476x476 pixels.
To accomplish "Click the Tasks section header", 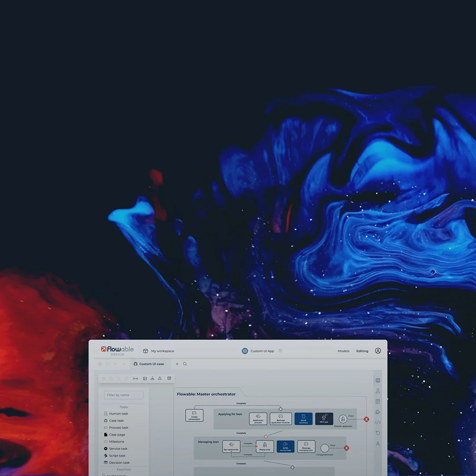I will pos(123,407).
